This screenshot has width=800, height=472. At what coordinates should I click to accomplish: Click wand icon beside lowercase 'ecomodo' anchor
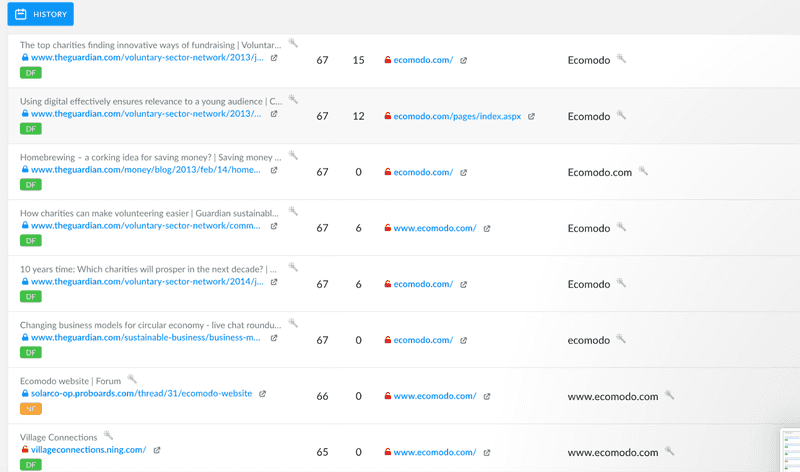[621, 338]
